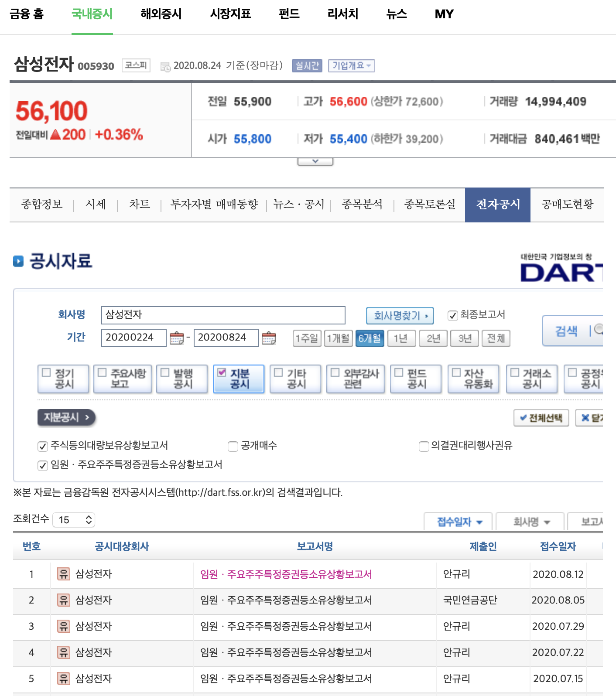Click the DART logo
This screenshot has width=616, height=696.
(561, 267)
